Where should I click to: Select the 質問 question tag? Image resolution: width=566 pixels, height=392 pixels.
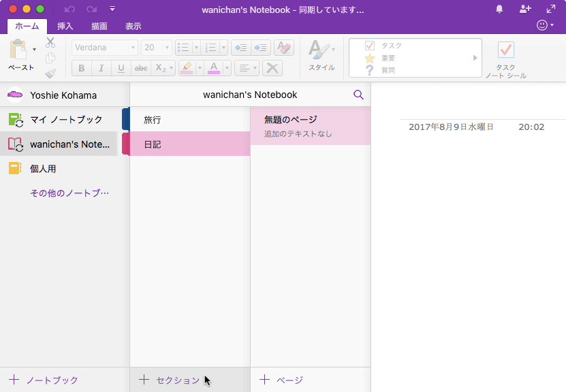pyautogui.click(x=370, y=70)
